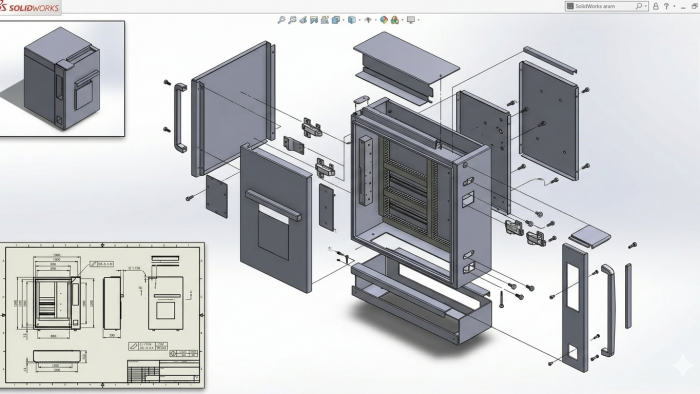Toggle the Section View tool
The width and height of the screenshot is (700, 394).
click(314, 20)
